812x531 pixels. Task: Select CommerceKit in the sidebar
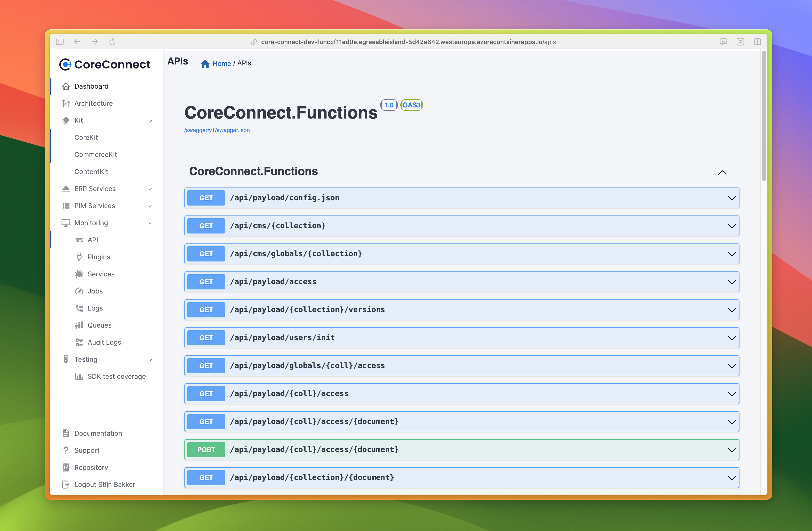point(96,155)
